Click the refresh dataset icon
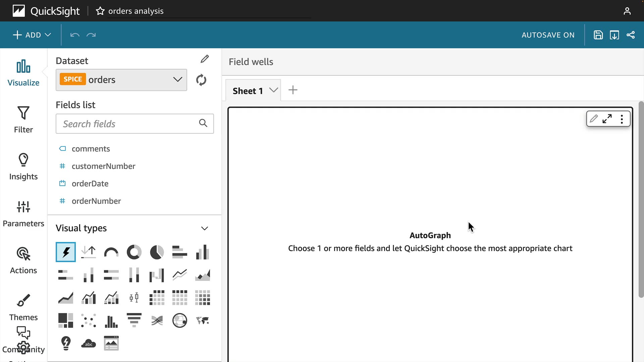 [201, 80]
